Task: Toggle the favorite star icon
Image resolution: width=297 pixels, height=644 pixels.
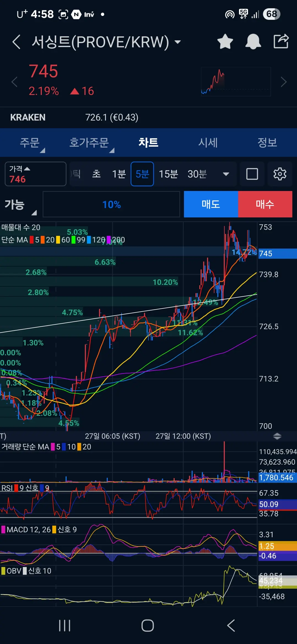Action: [x=225, y=42]
